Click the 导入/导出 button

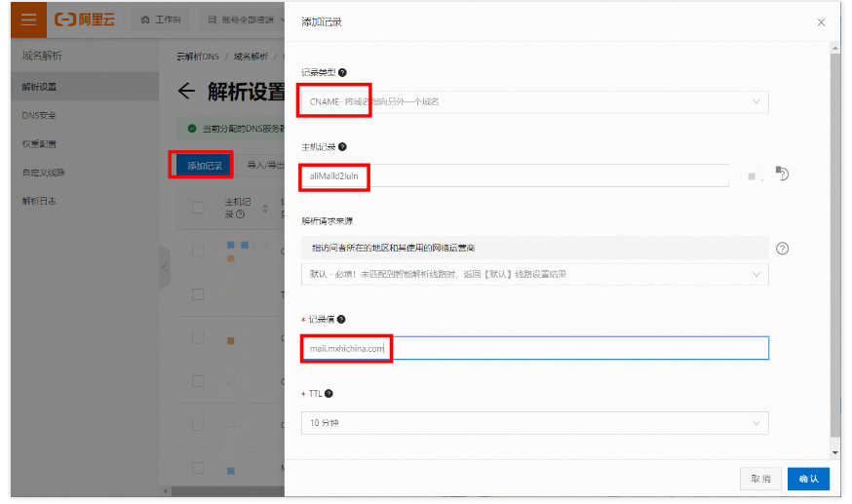(262, 165)
